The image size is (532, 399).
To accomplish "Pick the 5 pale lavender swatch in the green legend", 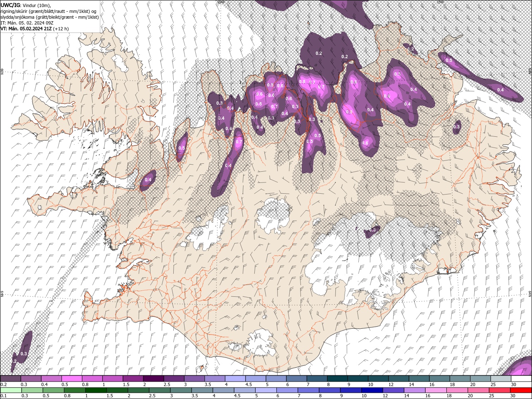I will click(265, 390).
